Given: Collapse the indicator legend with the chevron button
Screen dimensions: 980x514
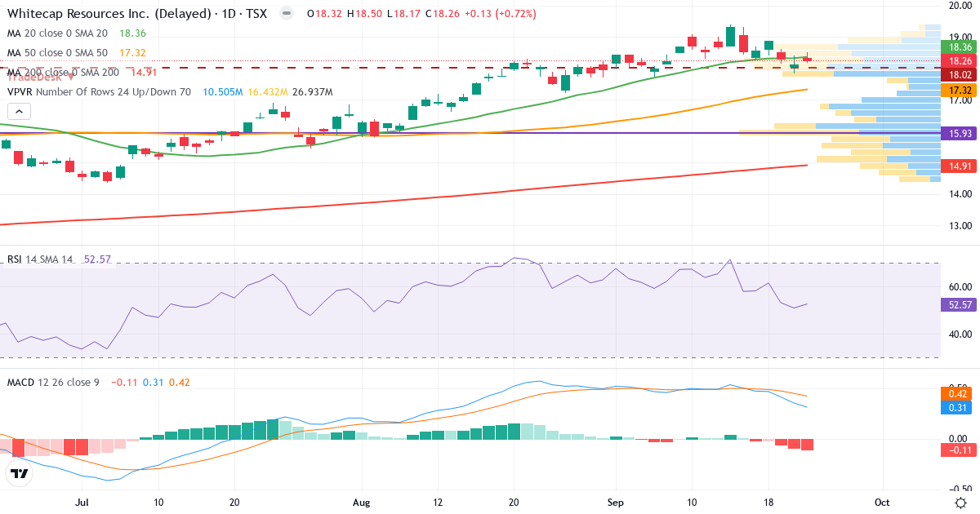Looking at the screenshot, I should pyautogui.click(x=20, y=112).
